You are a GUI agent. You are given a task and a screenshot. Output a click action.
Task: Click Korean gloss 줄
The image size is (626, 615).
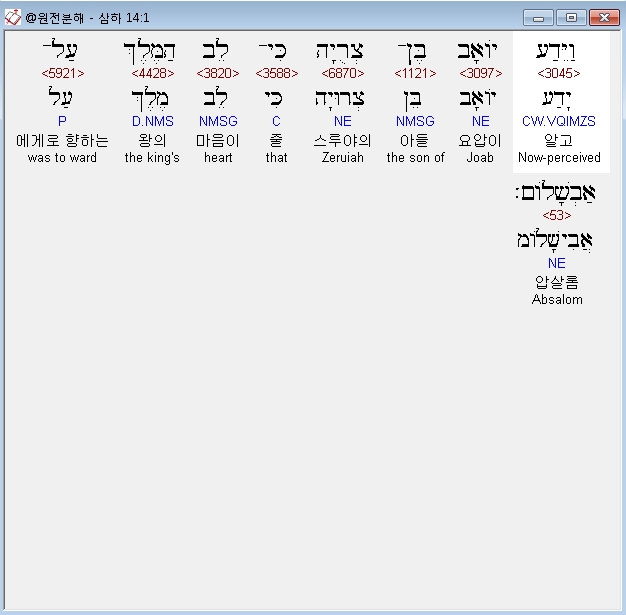tap(276, 141)
